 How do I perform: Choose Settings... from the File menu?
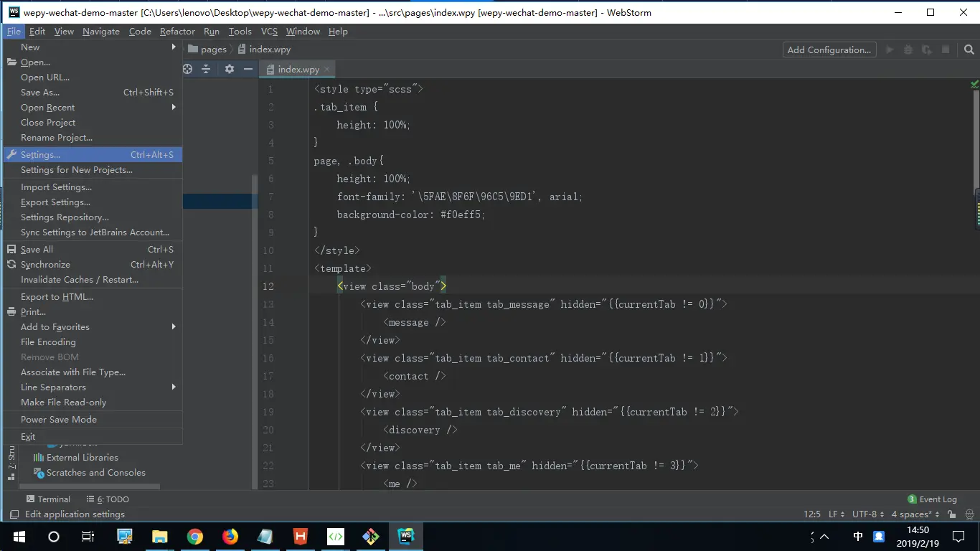[93, 155]
